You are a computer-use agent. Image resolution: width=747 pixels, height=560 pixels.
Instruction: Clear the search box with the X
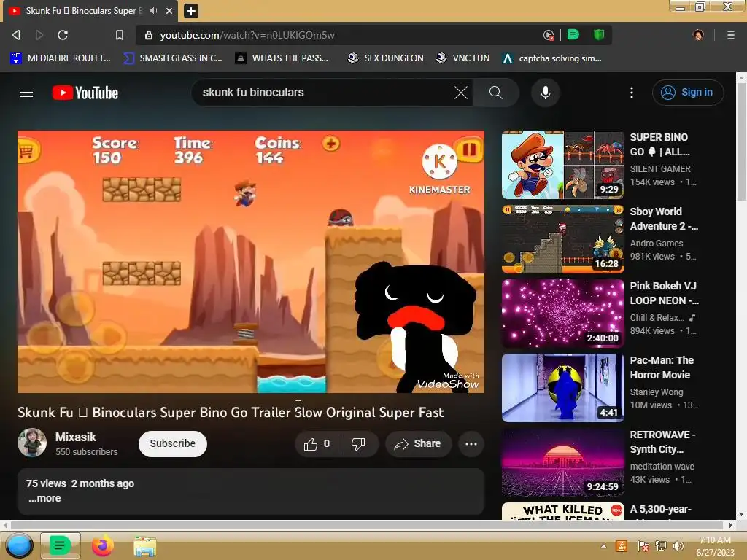click(461, 93)
